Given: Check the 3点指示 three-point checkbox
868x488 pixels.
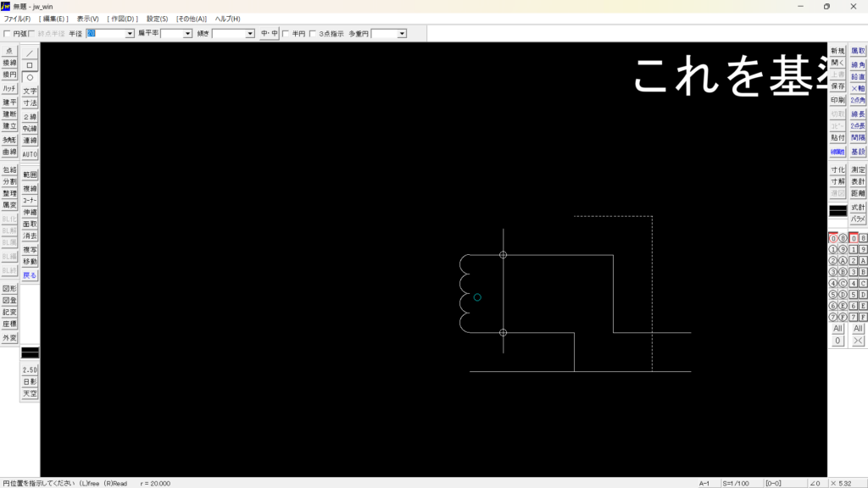Looking at the screenshot, I should point(313,34).
